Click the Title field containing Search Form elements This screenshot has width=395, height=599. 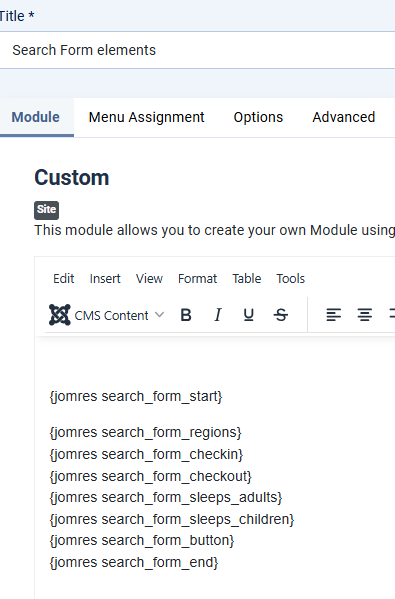tap(198, 50)
